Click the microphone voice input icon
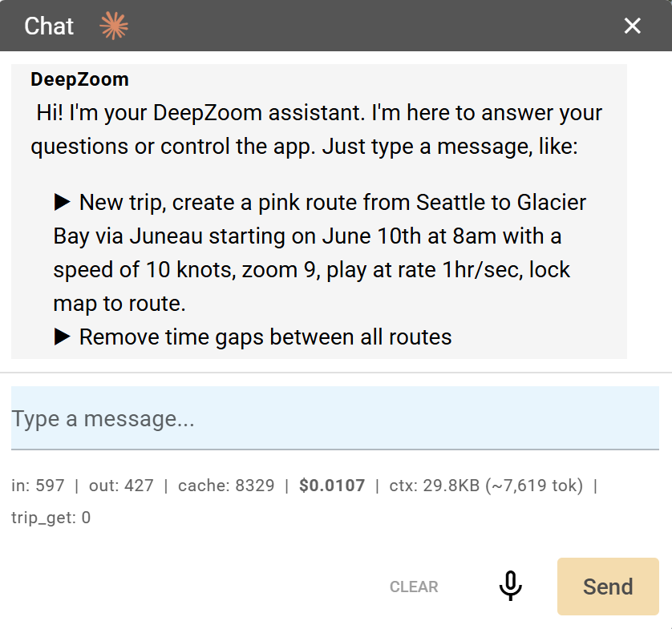 tap(510, 587)
